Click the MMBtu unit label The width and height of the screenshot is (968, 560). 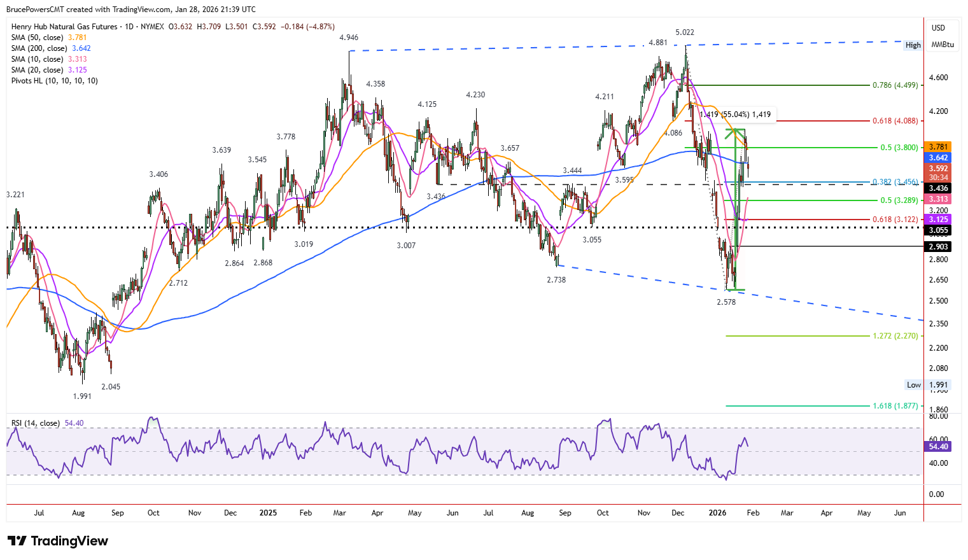[943, 45]
